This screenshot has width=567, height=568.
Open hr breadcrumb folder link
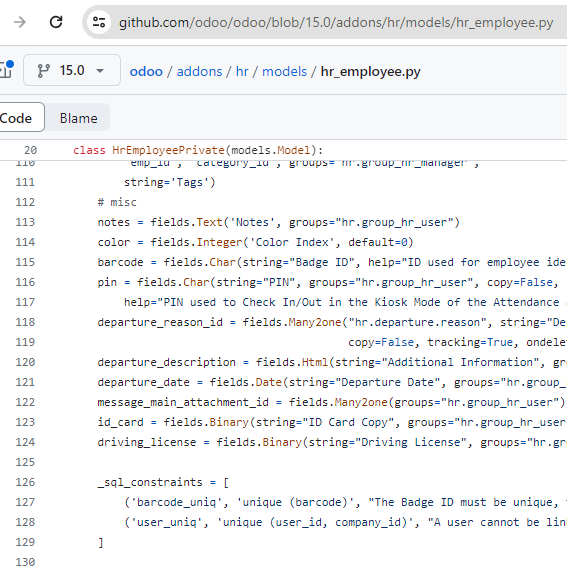(x=242, y=71)
